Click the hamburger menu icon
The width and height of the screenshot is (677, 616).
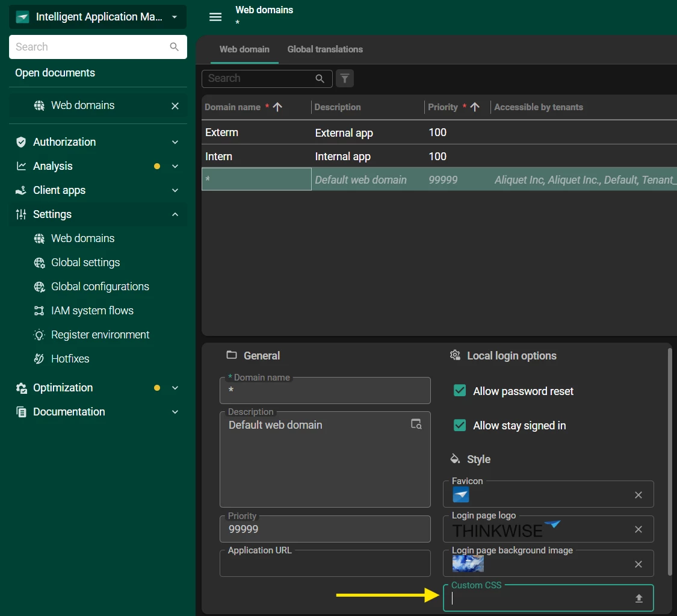215,17
